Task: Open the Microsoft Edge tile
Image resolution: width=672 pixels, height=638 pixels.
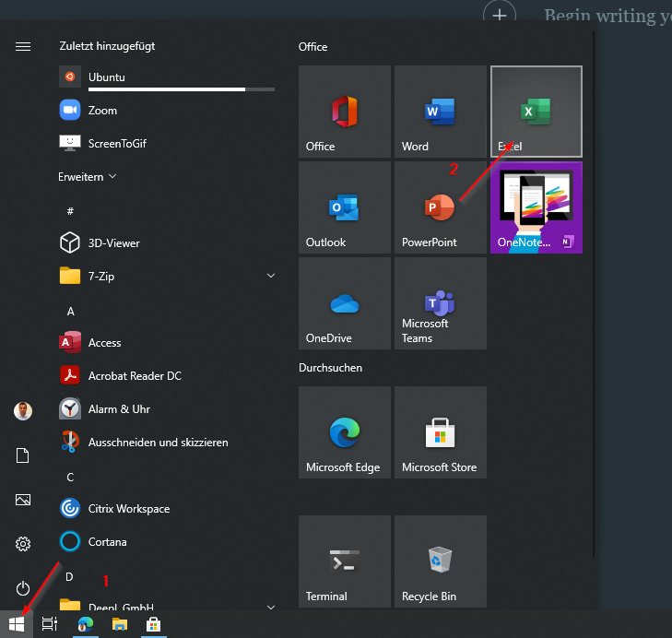Action: tap(344, 433)
